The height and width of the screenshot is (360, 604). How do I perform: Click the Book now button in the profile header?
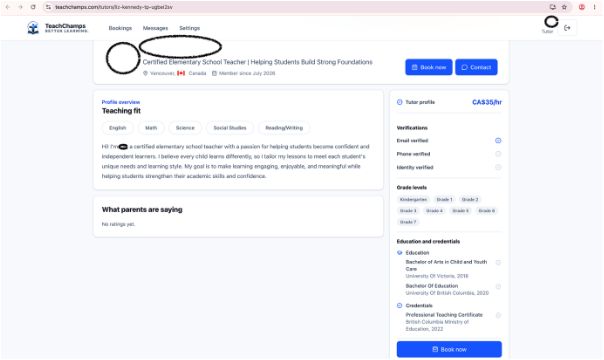429,67
